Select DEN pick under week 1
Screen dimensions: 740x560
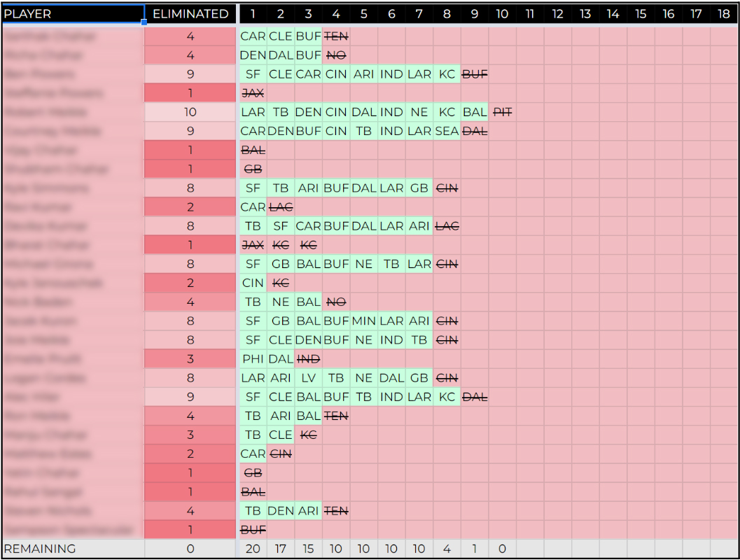click(253, 55)
